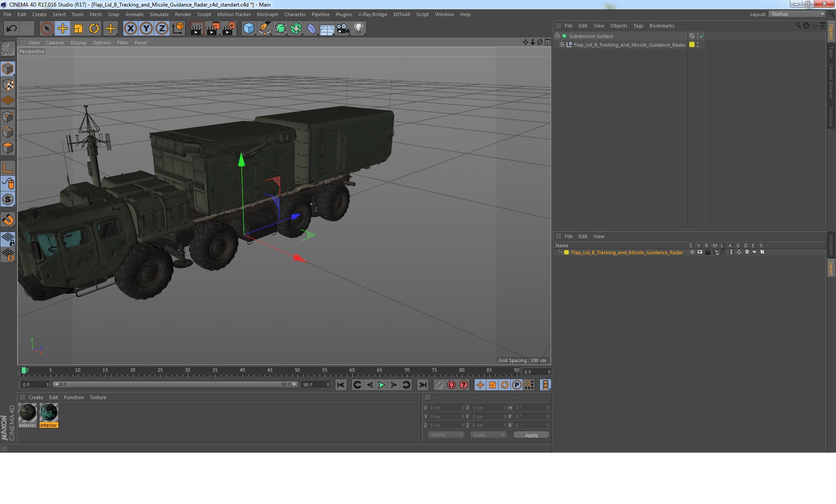The height and width of the screenshot is (504, 836).
Task: Add a Cube primitive object
Action: point(249,29)
